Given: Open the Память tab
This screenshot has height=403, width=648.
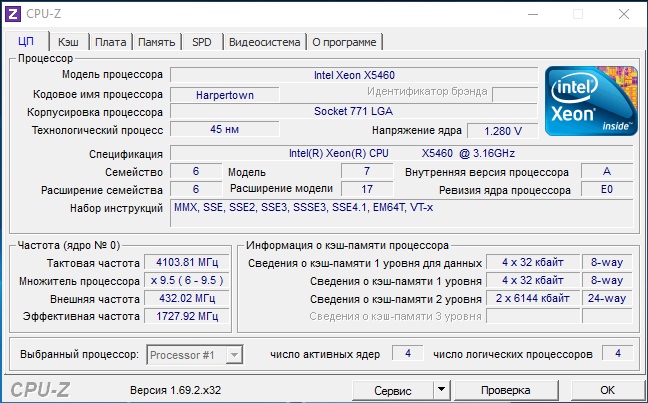Looking at the screenshot, I should coord(157,42).
